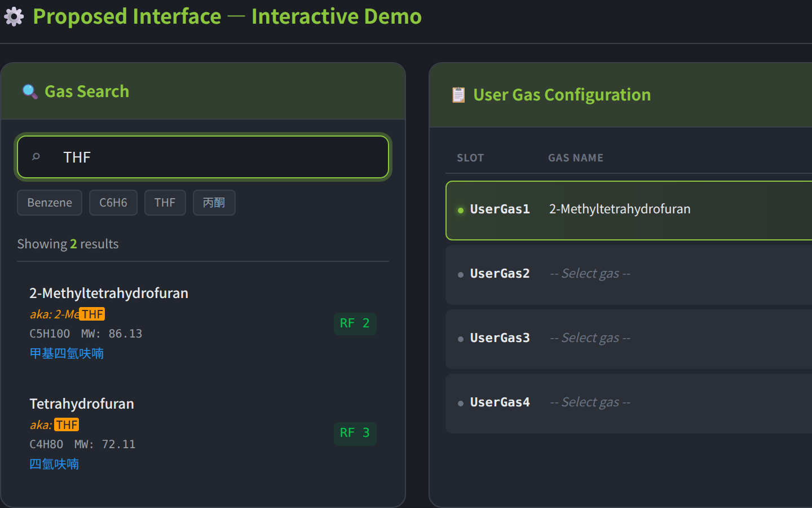Click the gray status dot of UserGas3
The width and height of the screenshot is (812, 508).
click(461, 339)
